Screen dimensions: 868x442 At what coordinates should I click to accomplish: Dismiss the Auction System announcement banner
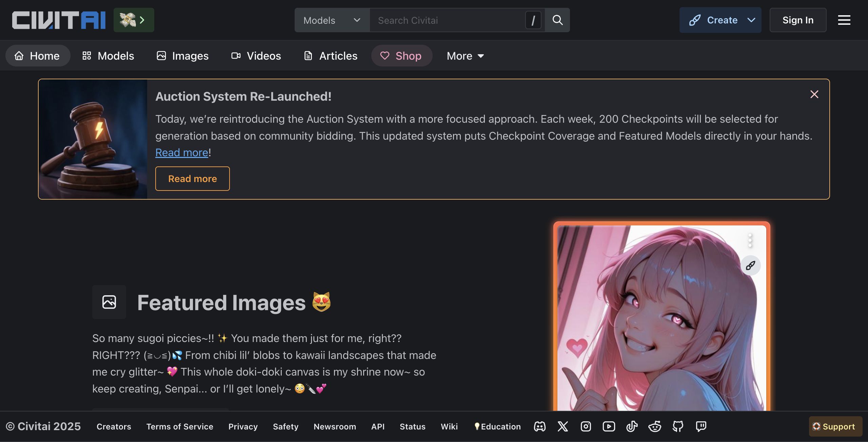pyautogui.click(x=814, y=94)
